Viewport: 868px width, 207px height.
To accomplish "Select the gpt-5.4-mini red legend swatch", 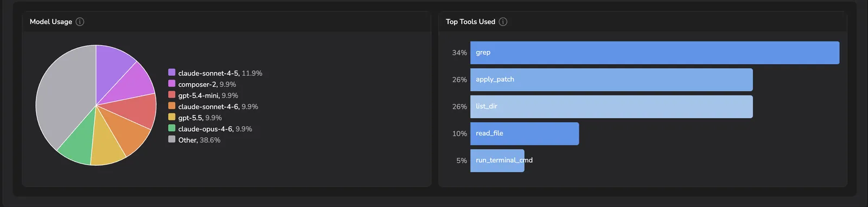I will coord(172,94).
